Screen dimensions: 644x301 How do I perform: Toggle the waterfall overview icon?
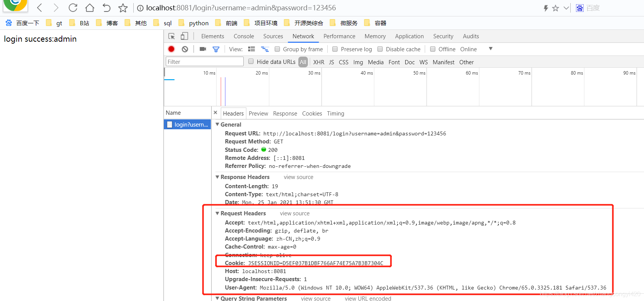coord(265,49)
